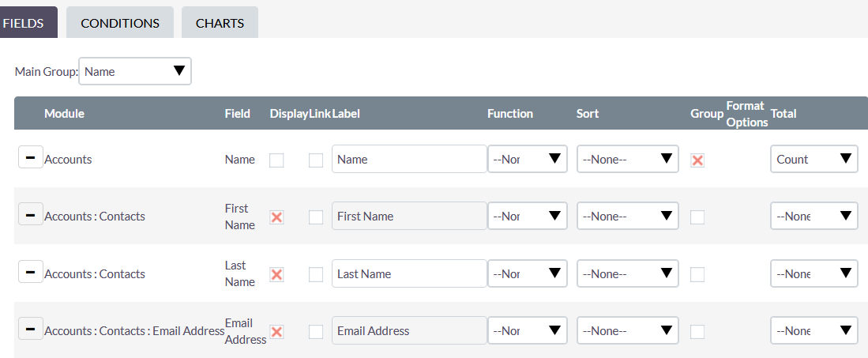The height and width of the screenshot is (358, 868).
Task: Switch to the Conditions tab
Action: (120, 23)
